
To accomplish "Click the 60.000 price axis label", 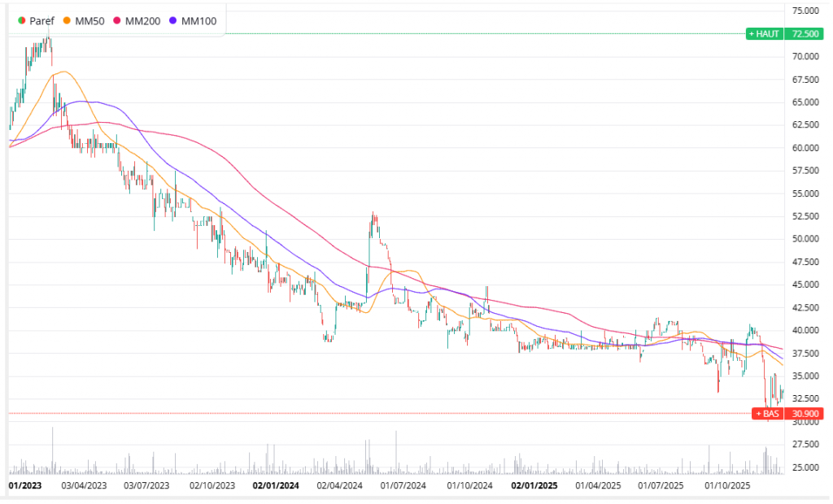I will 804,148.
